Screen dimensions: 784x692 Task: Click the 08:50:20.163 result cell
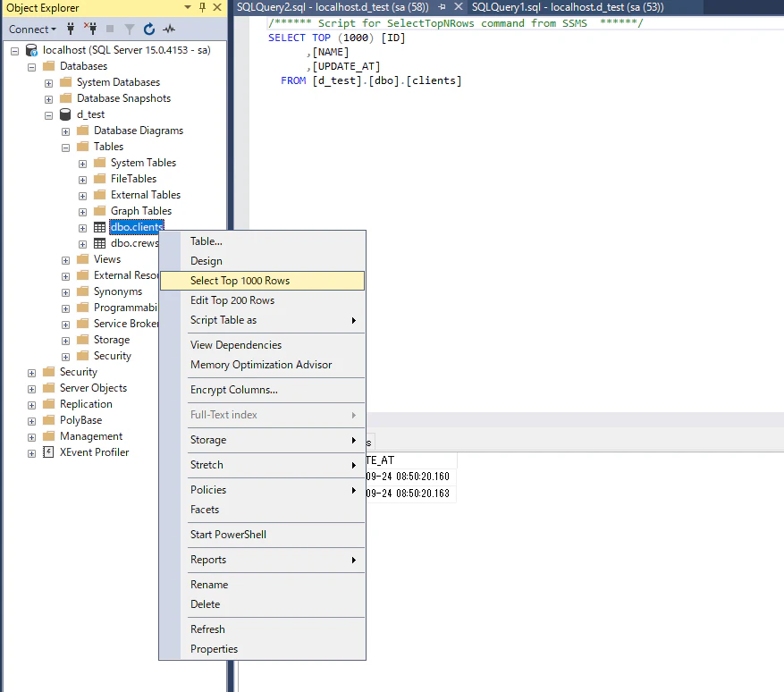tap(411, 494)
